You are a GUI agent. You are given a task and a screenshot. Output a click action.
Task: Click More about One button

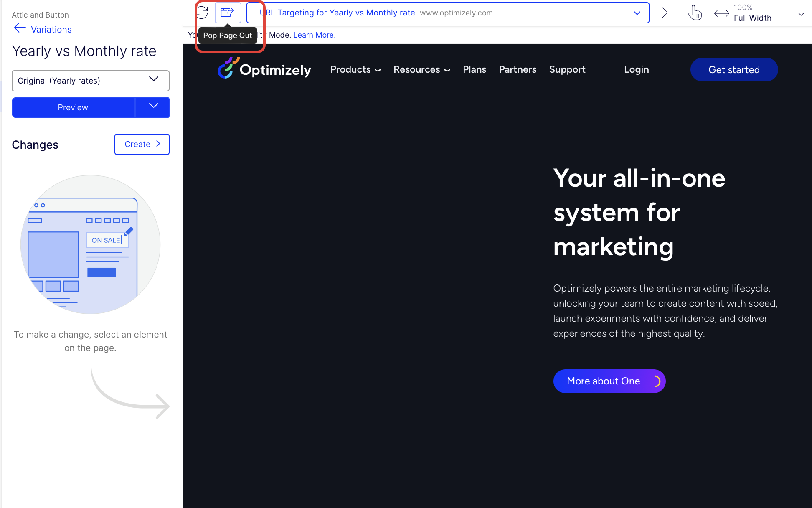pyautogui.click(x=609, y=381)
